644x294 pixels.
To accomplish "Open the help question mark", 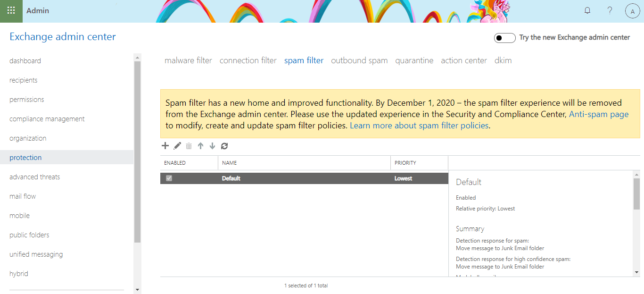I will 610,10.
